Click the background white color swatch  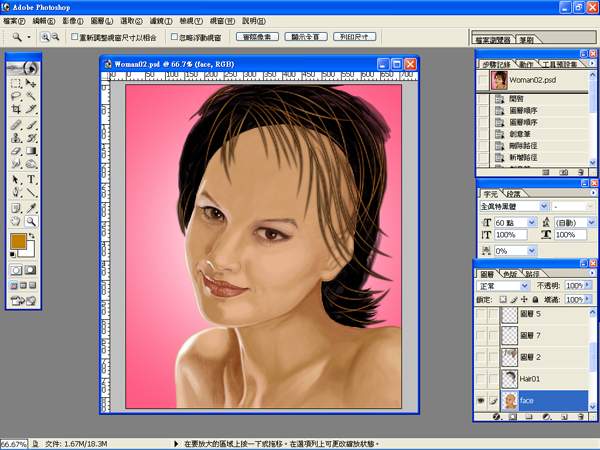pyautogui.click(x=28, y=251)
